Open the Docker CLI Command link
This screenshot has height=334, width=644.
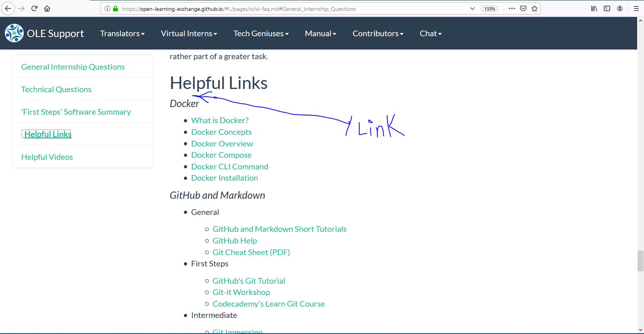pyautogui.click(x=229, y=167)
